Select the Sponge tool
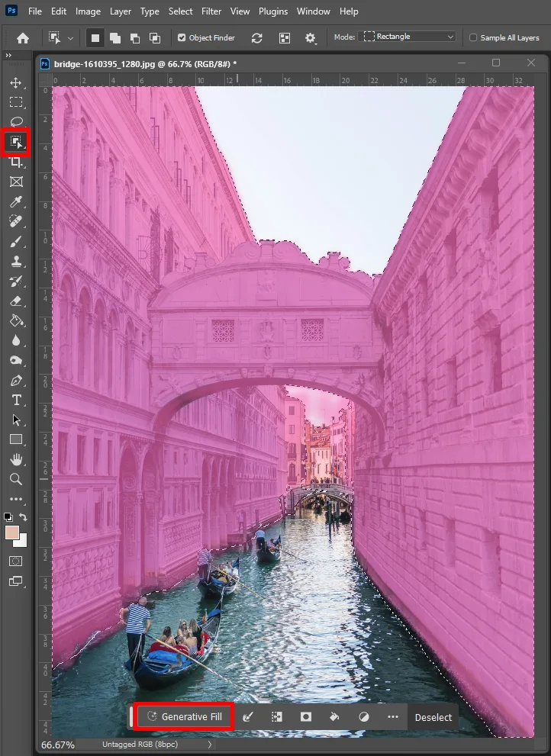 click(16, 360)
